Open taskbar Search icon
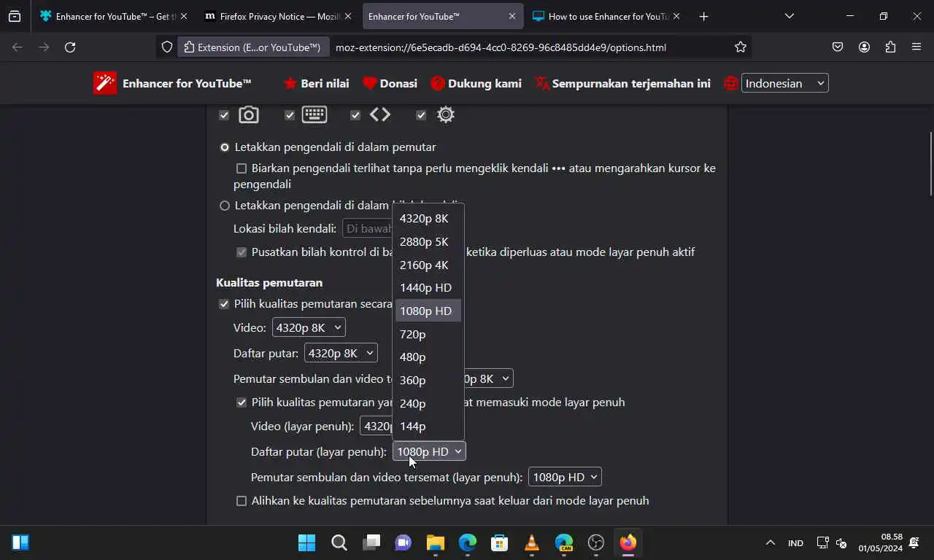 [x=339, y=542]
